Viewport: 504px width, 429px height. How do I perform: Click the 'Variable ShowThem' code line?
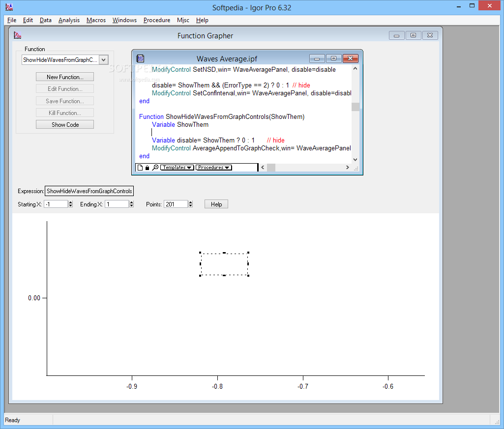(x=180, y=125)
